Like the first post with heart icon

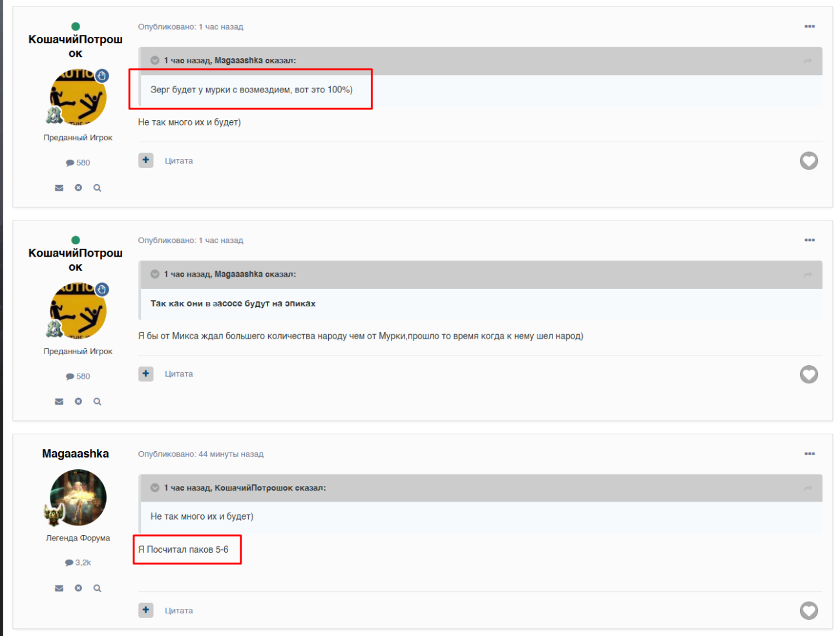coord(808,161)
